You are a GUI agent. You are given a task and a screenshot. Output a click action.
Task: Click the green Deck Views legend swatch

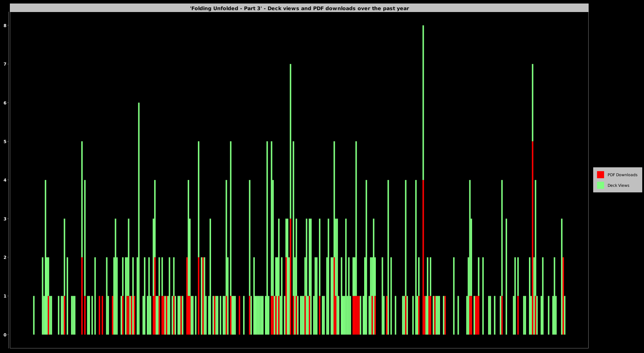[x=600, y=185]
